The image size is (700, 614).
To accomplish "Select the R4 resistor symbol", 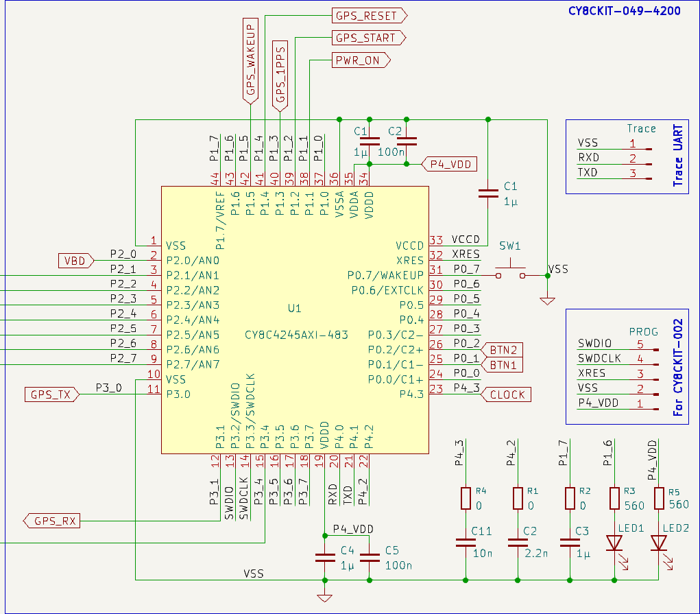I will tap(466, 498).
